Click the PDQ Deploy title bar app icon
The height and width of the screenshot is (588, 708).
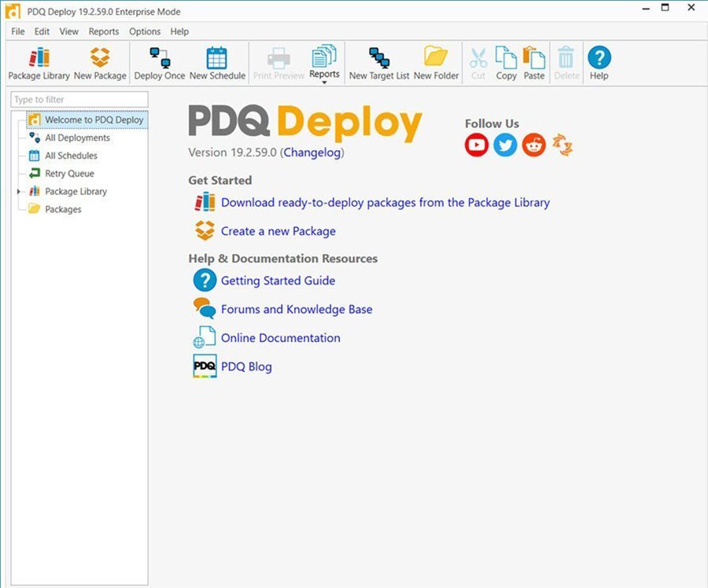[13, 11]
